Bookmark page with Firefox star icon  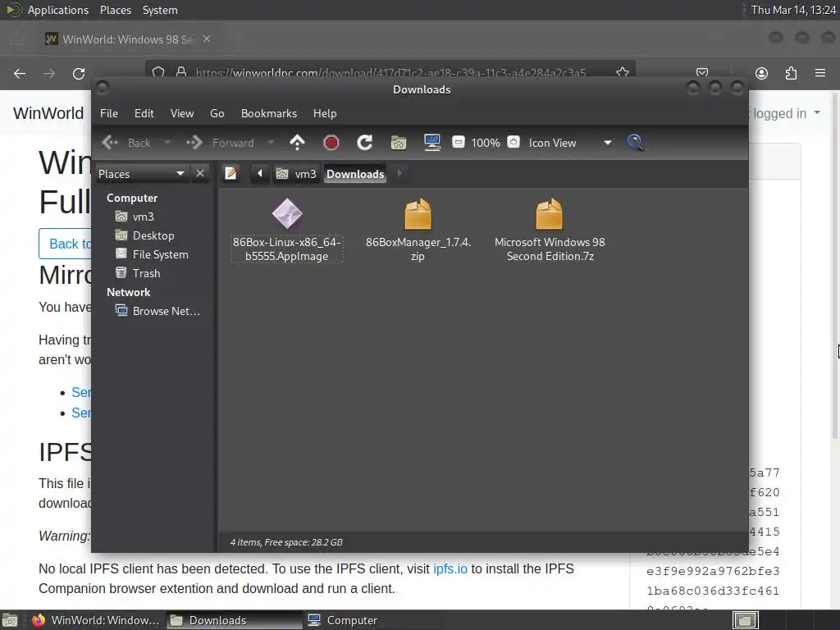[x=622, y=72]
